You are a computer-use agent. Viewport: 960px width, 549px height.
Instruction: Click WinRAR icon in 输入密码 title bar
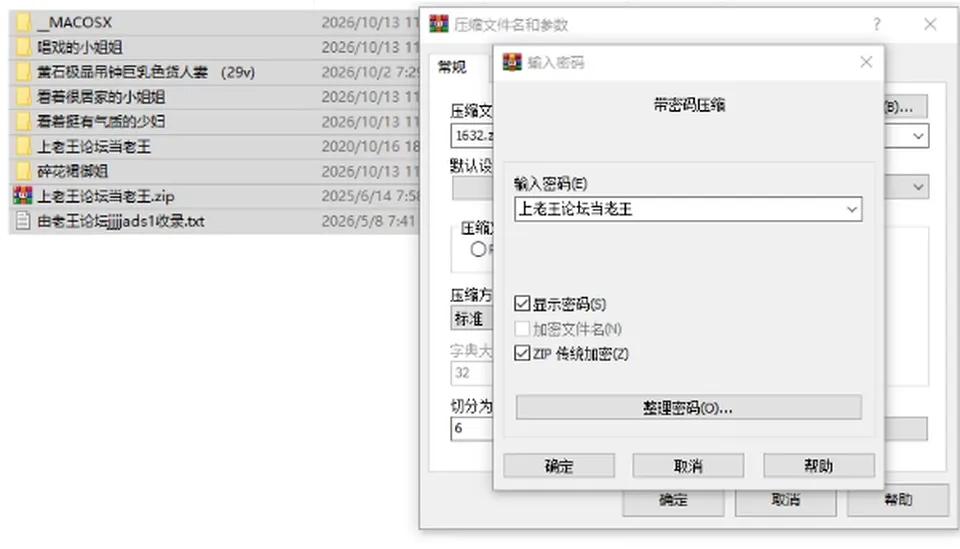point(512,62)
